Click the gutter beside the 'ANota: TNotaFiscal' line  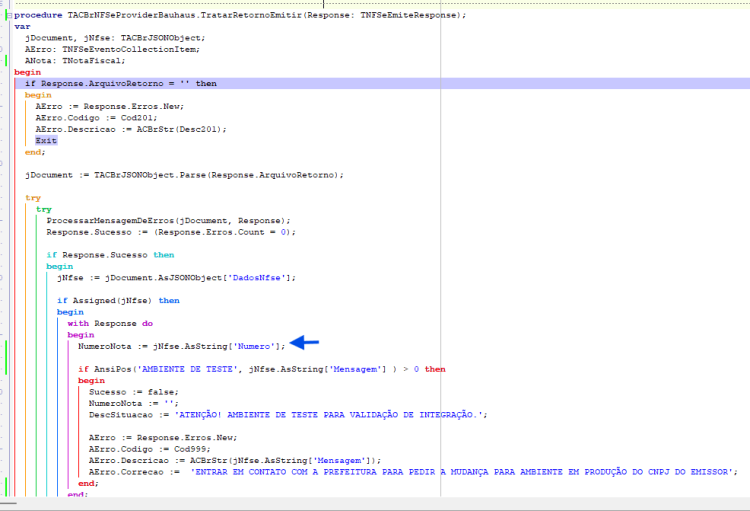coord(6,61)
